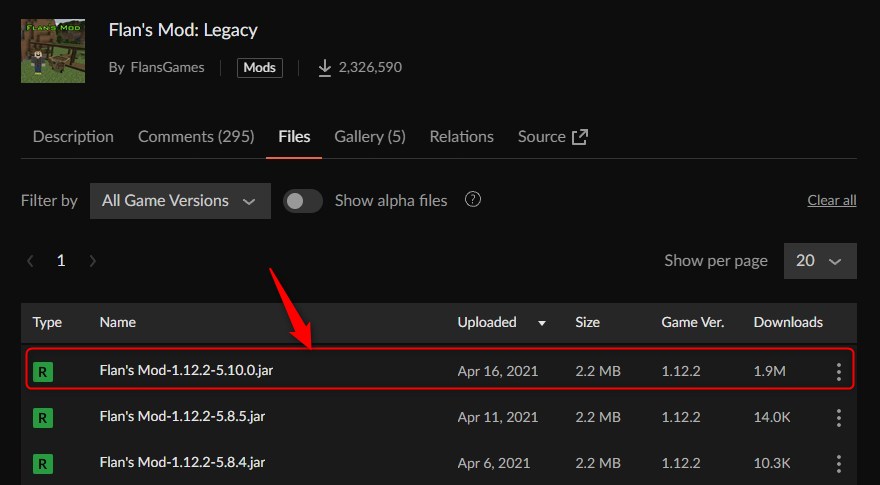Switch to the Description tab

coord(73,136)
